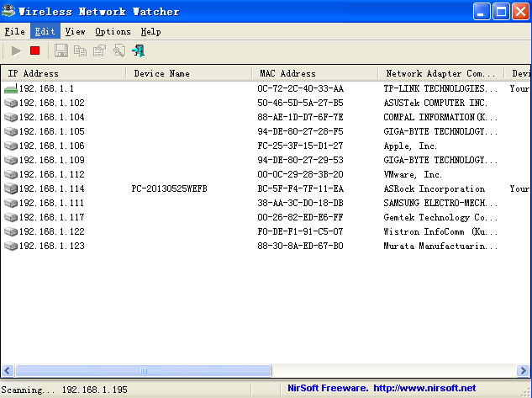Click the Exit door toolbar icon
This screenshot has height=398, width=532.
[138, 51]
